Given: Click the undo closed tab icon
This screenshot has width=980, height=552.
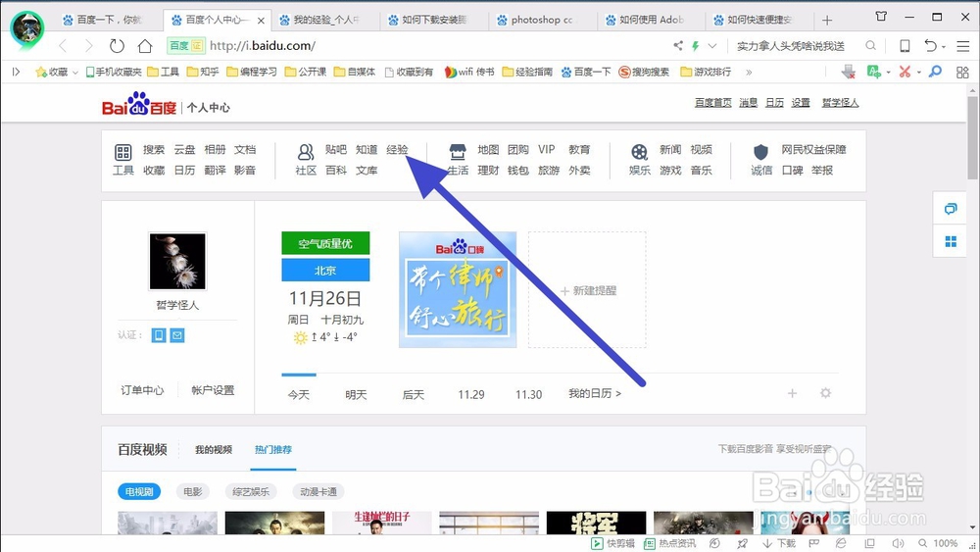Looking at the screenshot, I should pos(931,46).
